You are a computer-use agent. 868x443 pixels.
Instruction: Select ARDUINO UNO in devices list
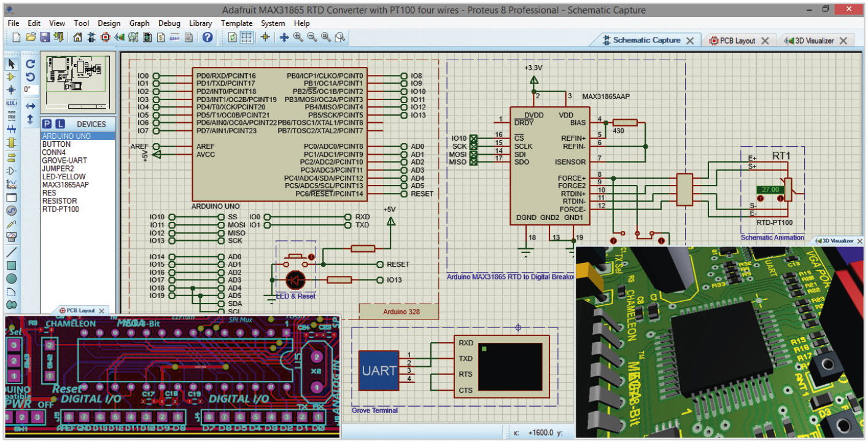point(78,136)
